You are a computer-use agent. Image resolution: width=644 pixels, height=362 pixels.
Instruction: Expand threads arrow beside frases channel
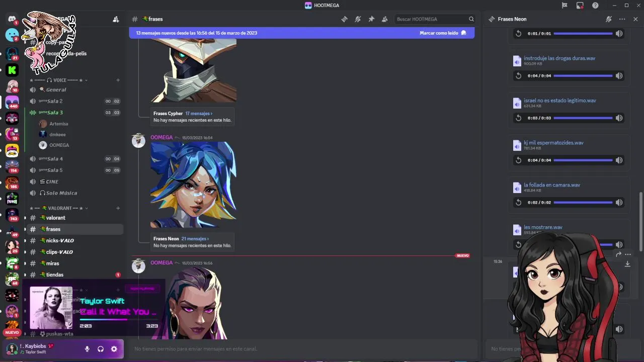coord(25,229)
